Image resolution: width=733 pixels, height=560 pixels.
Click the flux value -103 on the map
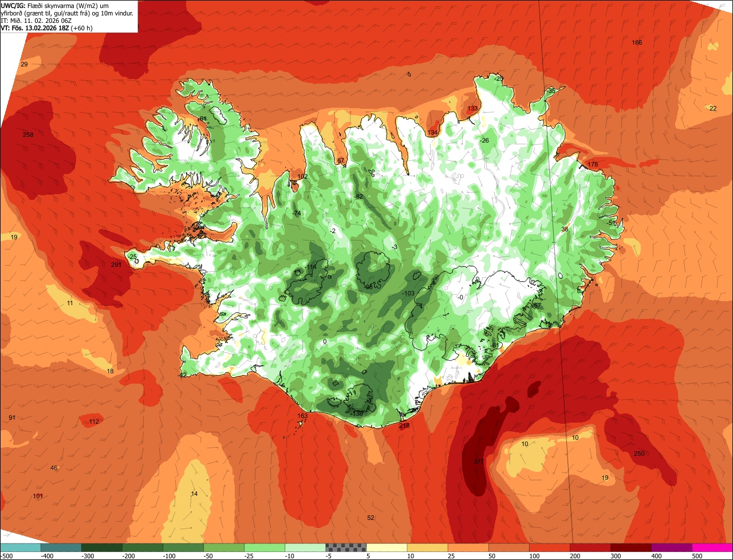[408, 293]
